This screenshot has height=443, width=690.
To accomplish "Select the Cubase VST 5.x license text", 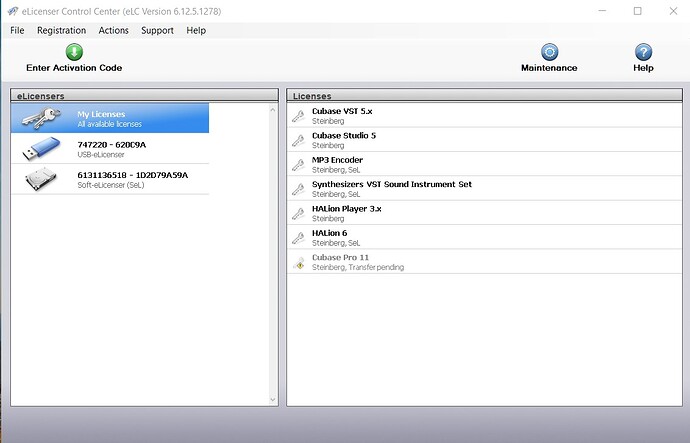I will click(342, 111).
